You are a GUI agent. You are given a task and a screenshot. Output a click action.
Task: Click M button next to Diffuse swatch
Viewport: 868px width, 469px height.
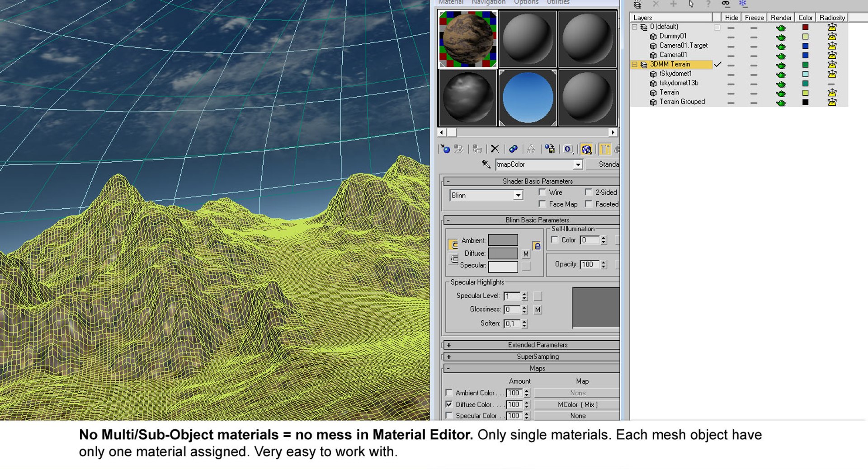pyautogui.click(x=526, y=254)
